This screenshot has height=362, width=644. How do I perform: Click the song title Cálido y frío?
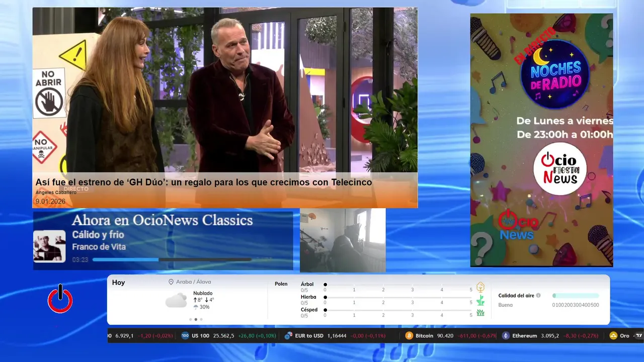point(98,235)
